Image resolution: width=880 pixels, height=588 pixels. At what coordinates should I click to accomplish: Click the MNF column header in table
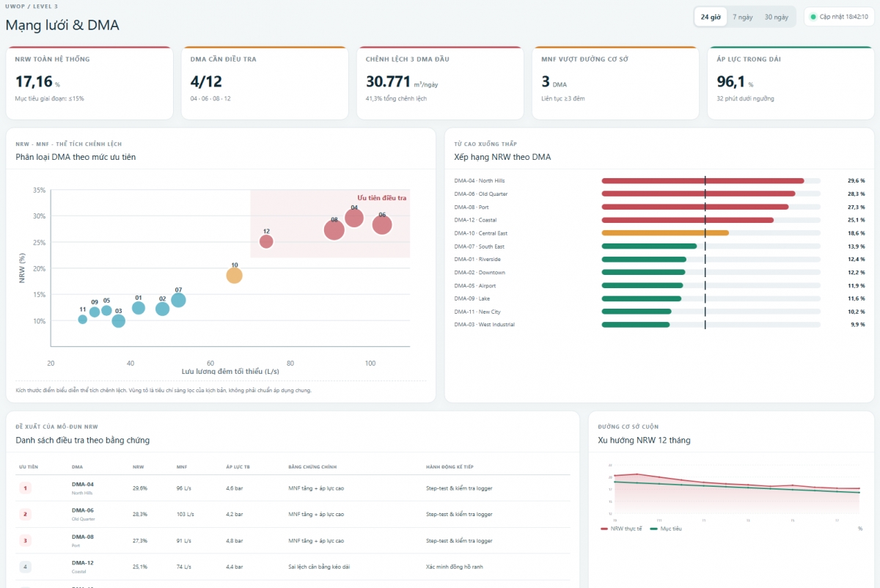coord(181,466)
